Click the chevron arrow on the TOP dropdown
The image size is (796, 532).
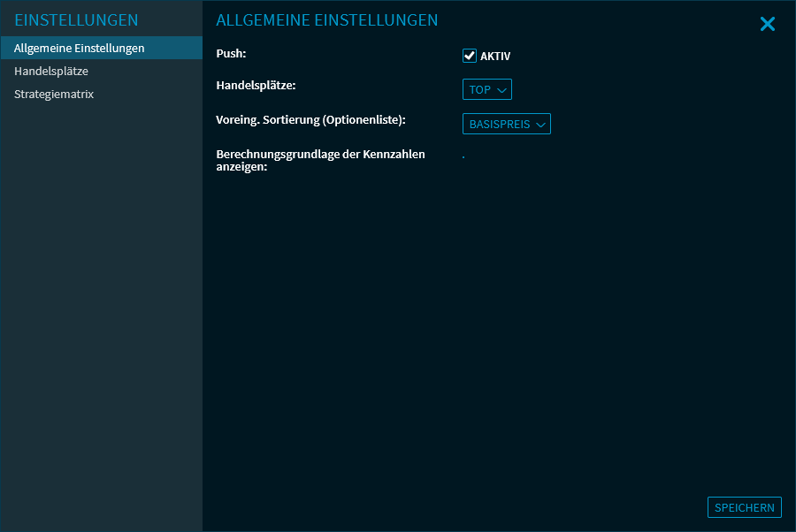coord(501,90)
